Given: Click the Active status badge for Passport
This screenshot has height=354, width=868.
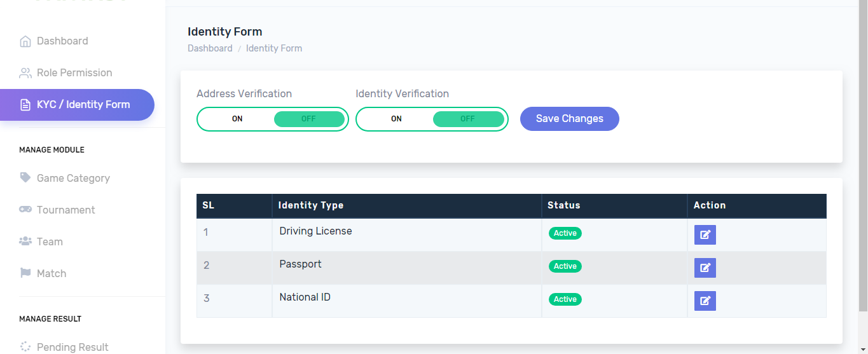Looking at the screenshot, I should [565, 266].
